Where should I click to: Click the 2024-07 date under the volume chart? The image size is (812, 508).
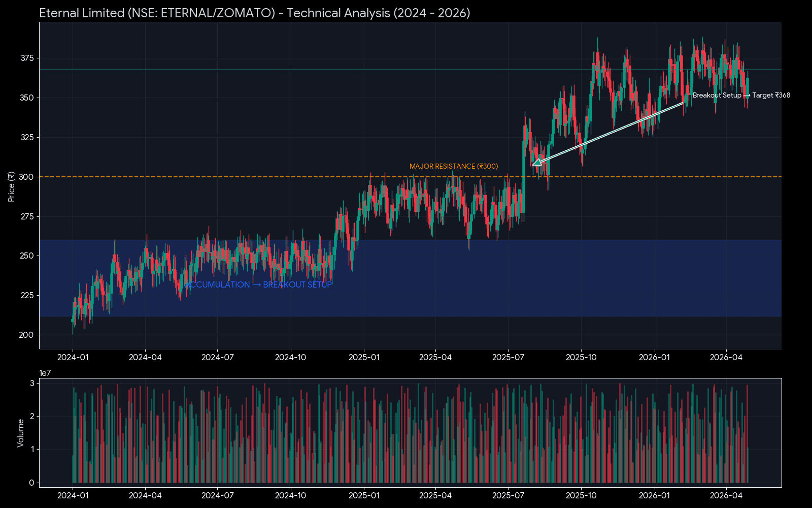[218, 496]
